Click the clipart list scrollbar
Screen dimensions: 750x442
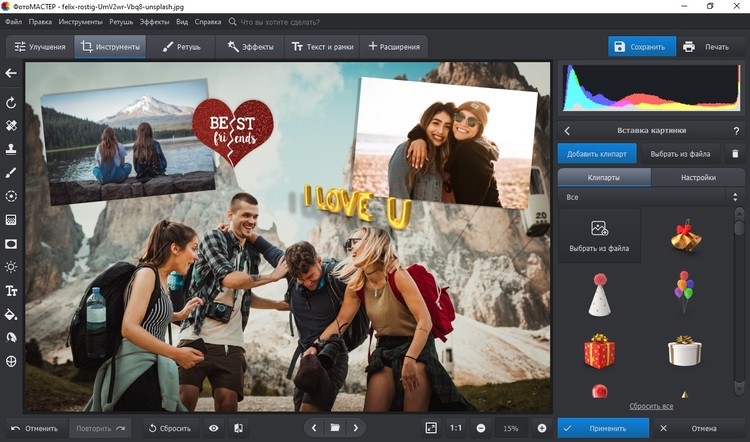click(739, 301)
